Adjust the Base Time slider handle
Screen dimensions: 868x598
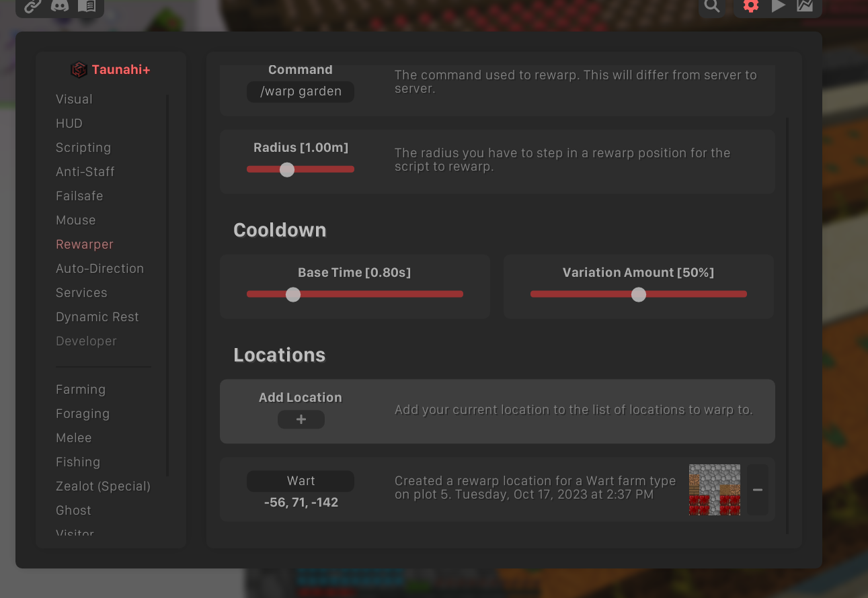coord(293,294)
